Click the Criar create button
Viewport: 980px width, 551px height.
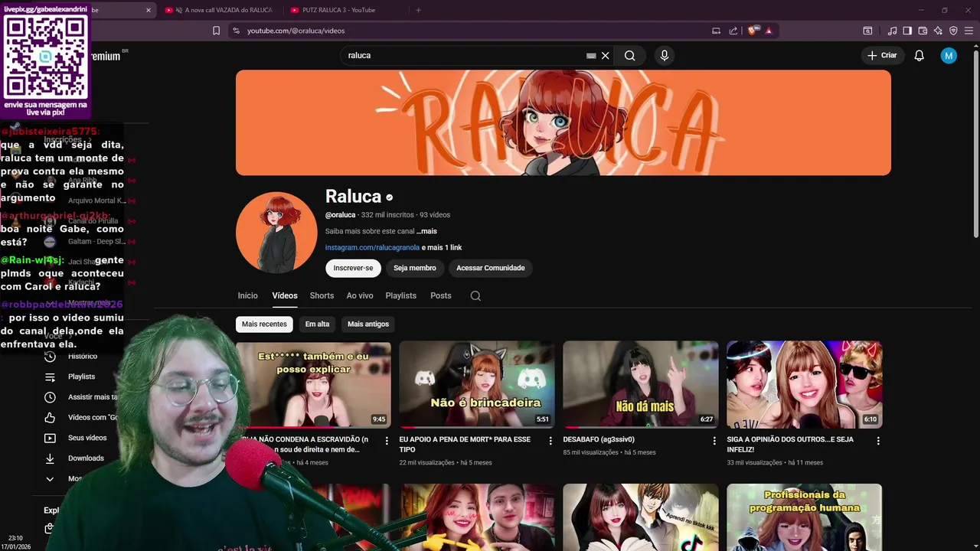point(881,55)
